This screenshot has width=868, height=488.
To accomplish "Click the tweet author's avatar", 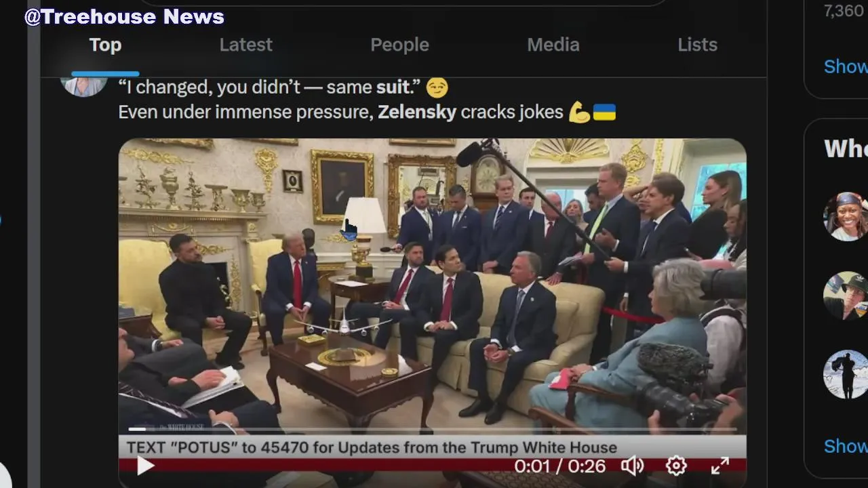I will 83,85.
